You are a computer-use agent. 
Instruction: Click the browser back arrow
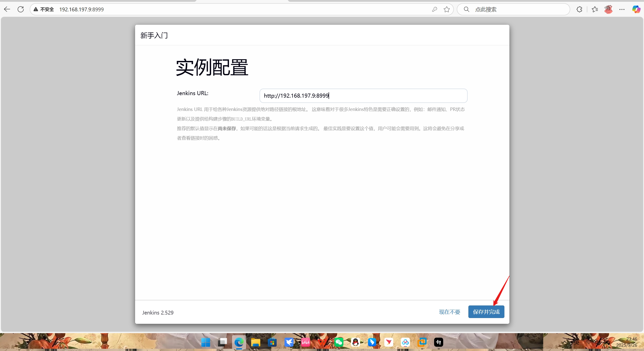coord(7,9)
